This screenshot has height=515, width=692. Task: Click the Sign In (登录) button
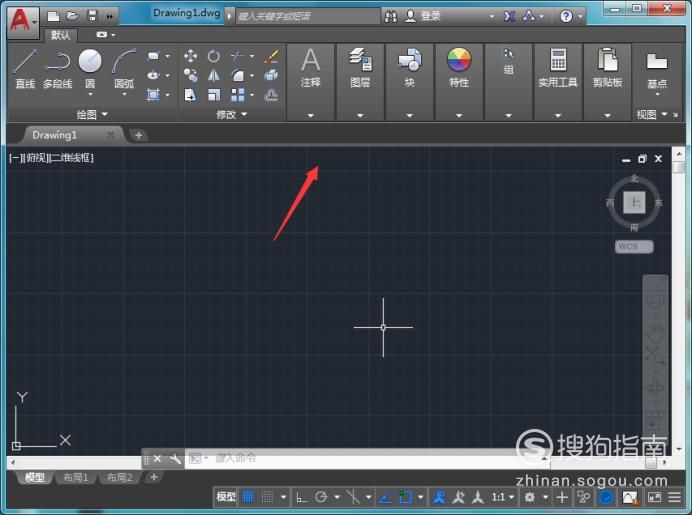[x=430, y=16]
